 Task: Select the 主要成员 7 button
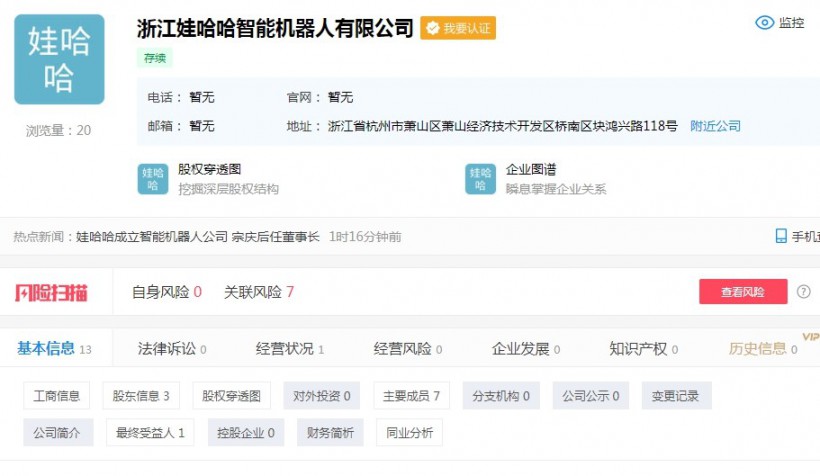[x=412, y=395]
